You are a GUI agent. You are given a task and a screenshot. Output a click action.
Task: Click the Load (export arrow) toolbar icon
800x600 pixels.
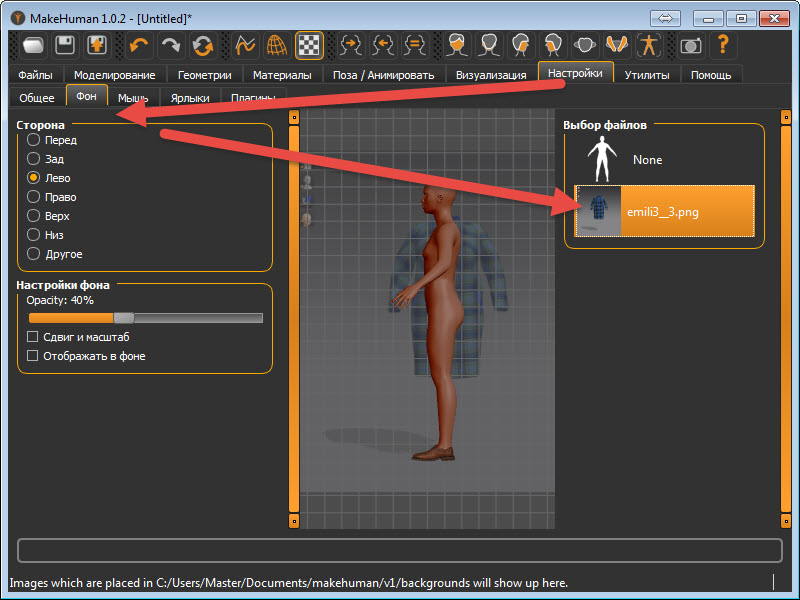tap(98, 45)
